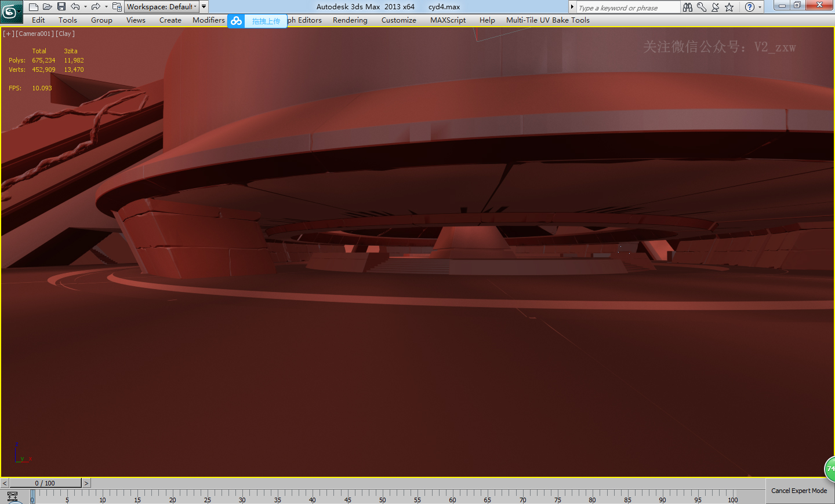The height and width of the screenshot is (504, 835).
Task: Open the Modifiers menu
Action: tap(209, 20)
